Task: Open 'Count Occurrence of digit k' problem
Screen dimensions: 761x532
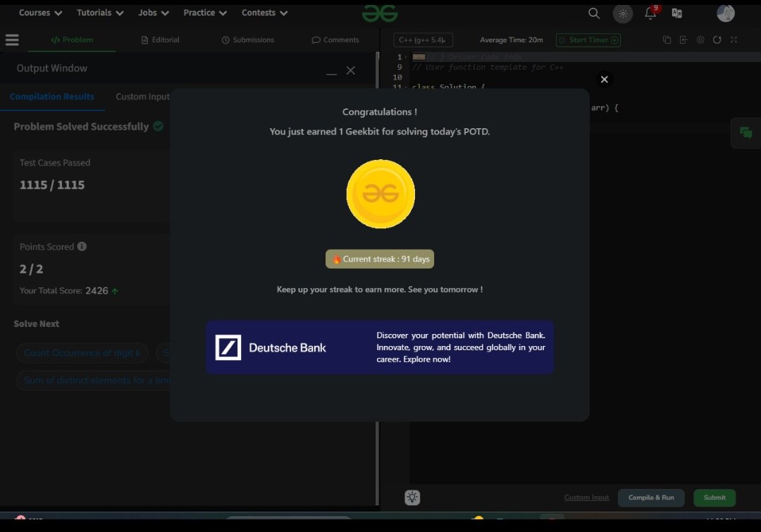Action: click(x=82, y=353)
